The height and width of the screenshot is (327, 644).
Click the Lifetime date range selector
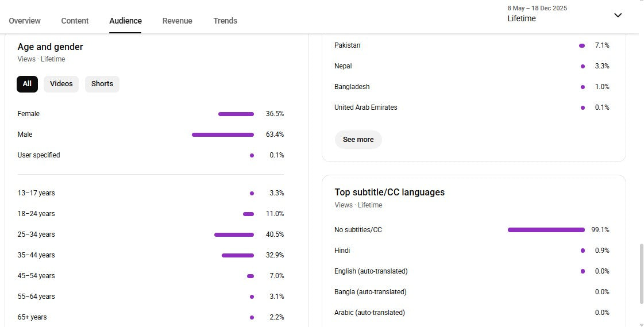coord(522,18)
